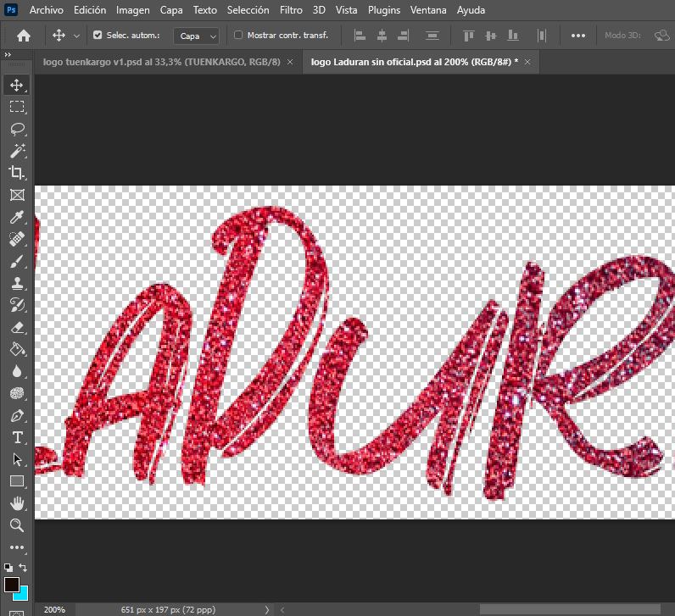The image size is (675, 616).
Task: Open the Ayuda menu
Action: click(471, 10)
